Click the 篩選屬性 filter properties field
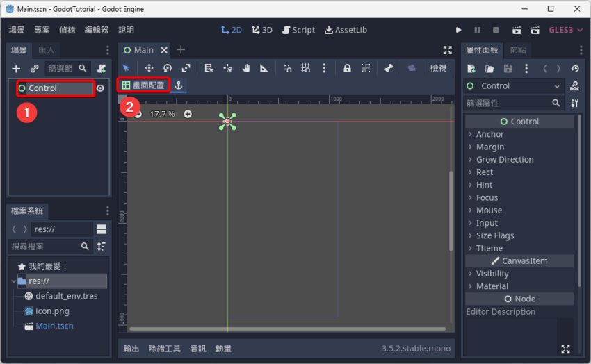Screen dimensions: 591x364 pos(513,103)
